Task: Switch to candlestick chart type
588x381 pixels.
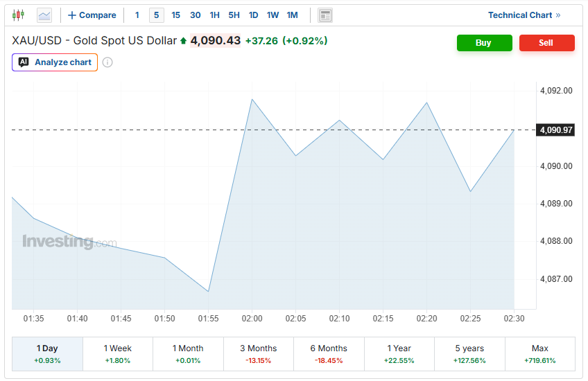Action: (18, 15)
